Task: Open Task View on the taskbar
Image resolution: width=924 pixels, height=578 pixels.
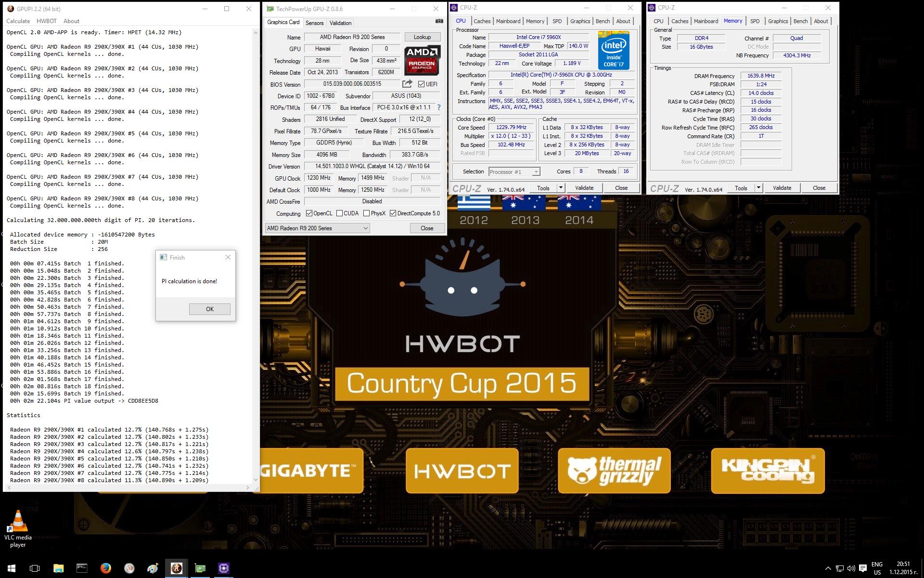Action: 35,568
